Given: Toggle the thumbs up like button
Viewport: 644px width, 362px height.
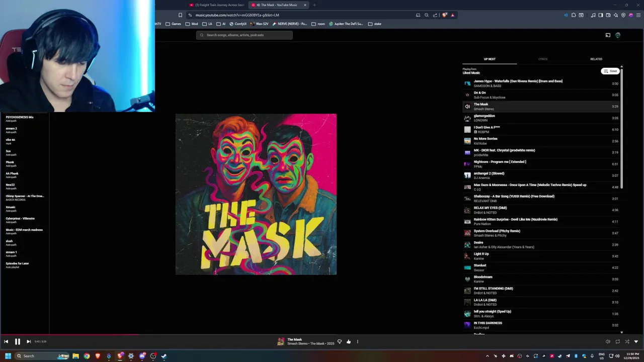Looking at the screenshot, I should 349,341.
